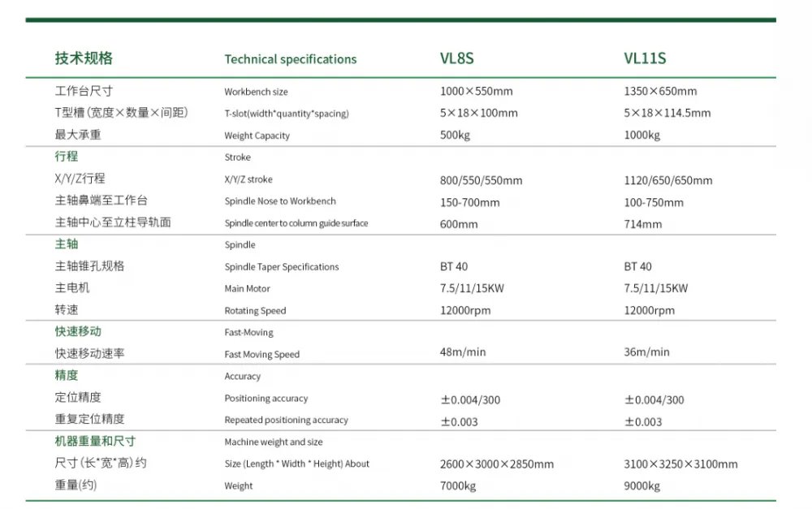Click the '600mm' value

point(459,224)
